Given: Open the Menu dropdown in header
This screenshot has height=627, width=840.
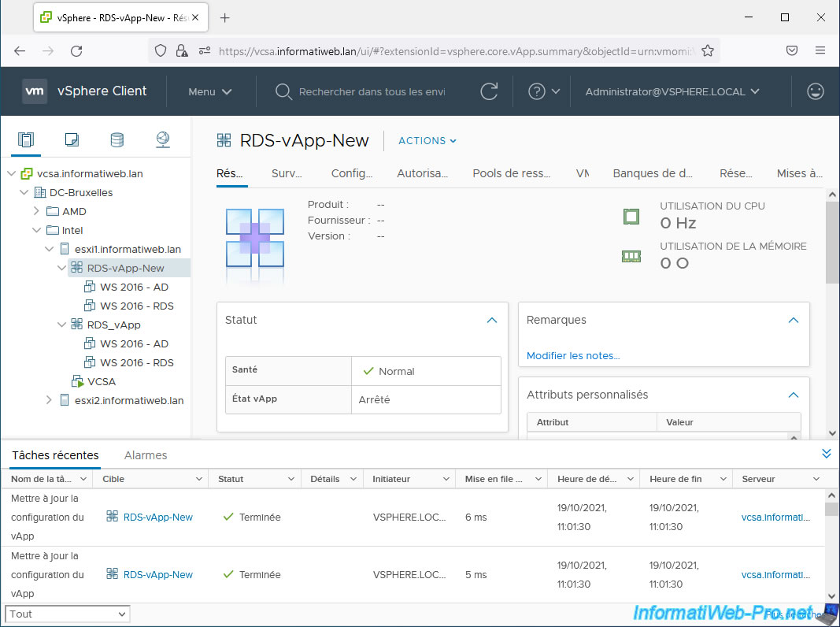Looking at the screenshot, I should click(x=210, y=91).
